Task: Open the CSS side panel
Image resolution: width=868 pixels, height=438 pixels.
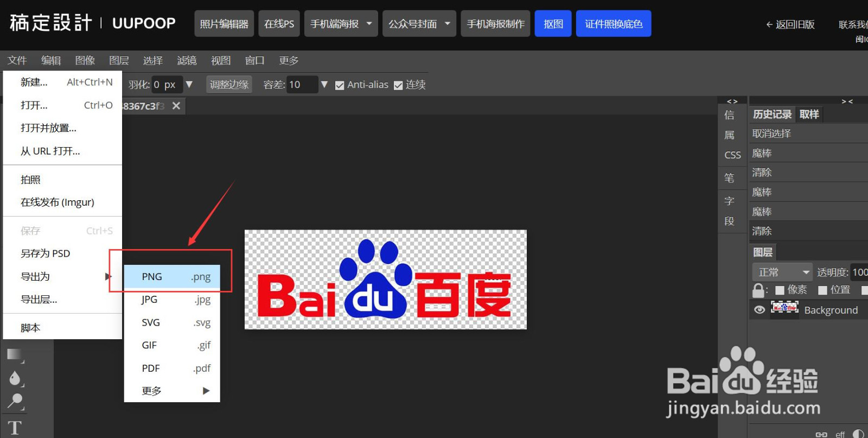Action: (732, 155)
